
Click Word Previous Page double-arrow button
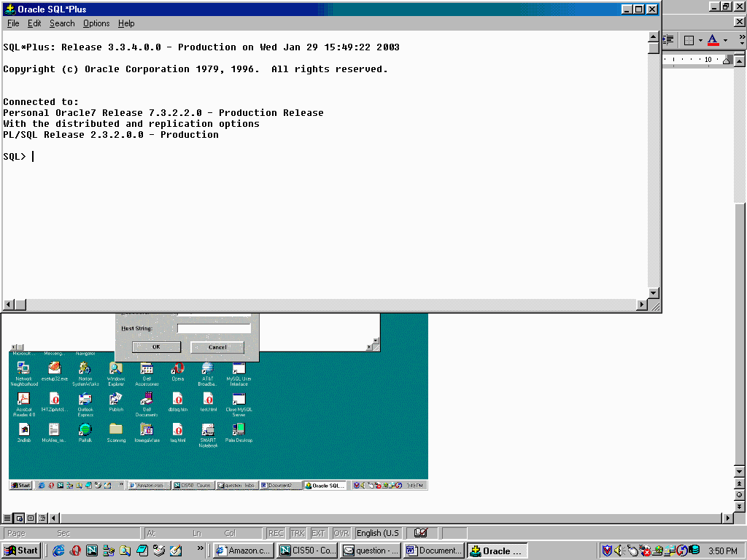(740, 484)
